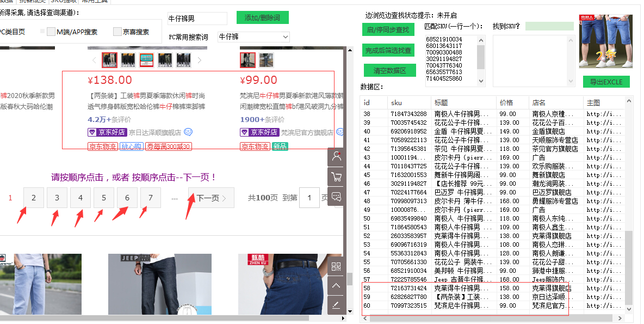
Task: Select table row with sku 62826827780
Action: pyautogui.click(x=493, y=297)
